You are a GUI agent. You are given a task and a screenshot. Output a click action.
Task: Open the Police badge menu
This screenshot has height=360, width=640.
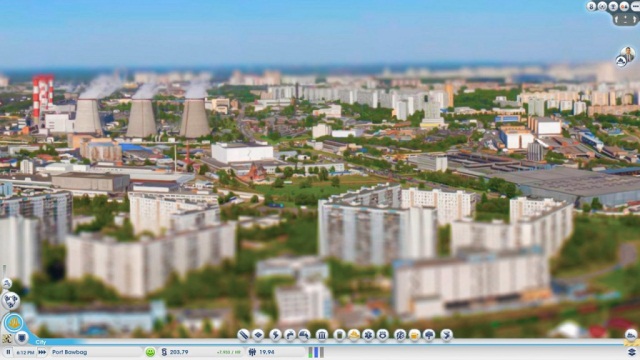click(382, 335)
